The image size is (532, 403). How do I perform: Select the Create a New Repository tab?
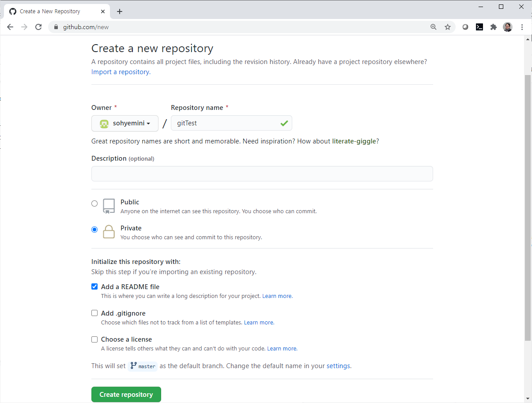pyautogui.click(x=57, y=11)
